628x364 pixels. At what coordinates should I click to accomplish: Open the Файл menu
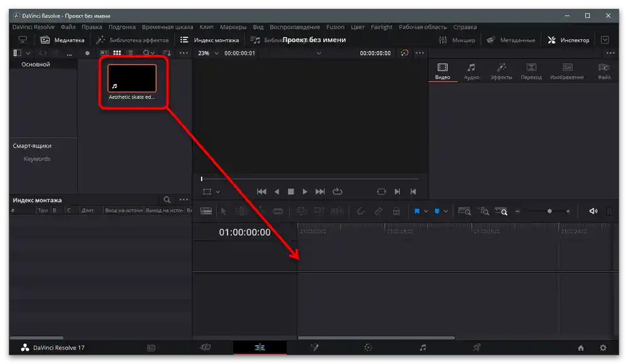point(68,27)
